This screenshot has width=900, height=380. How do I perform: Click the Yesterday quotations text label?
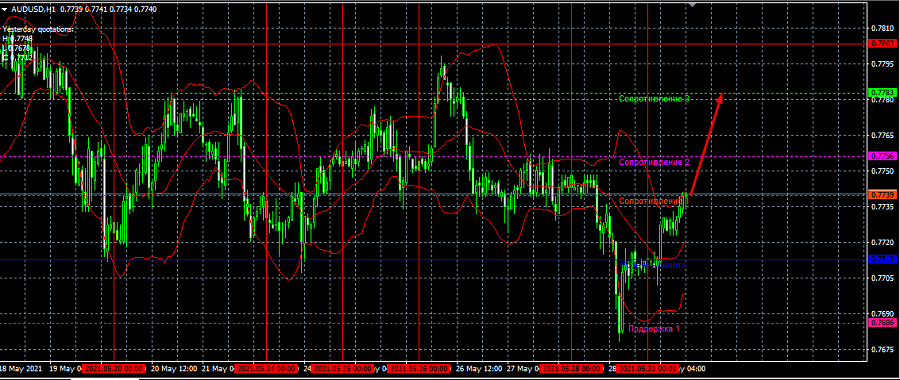(x=38, y=29)
